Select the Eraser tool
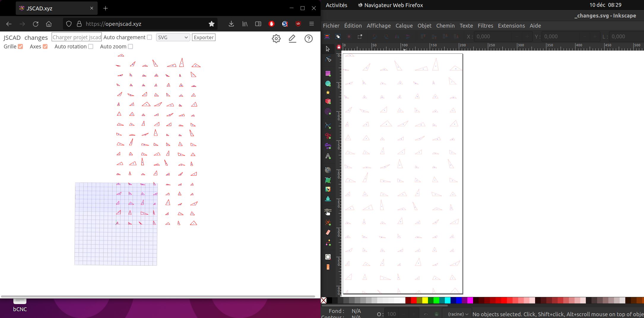This screenshot has height=318, width=644. 328,232
